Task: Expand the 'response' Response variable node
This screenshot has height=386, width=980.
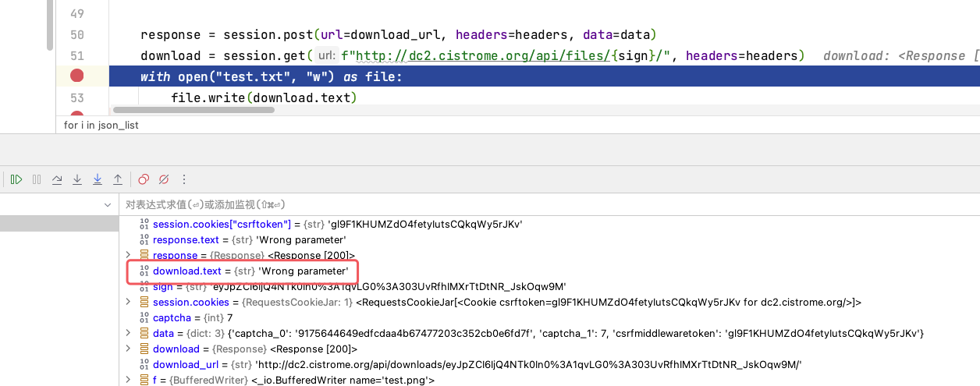Action: pyautogui.click(x=129, y=255)
